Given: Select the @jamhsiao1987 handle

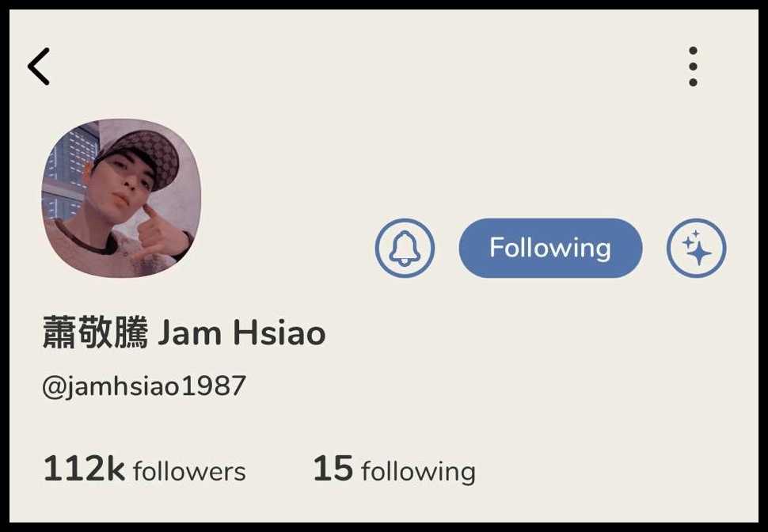Looking at the screenshot, I should pos(144,386).
